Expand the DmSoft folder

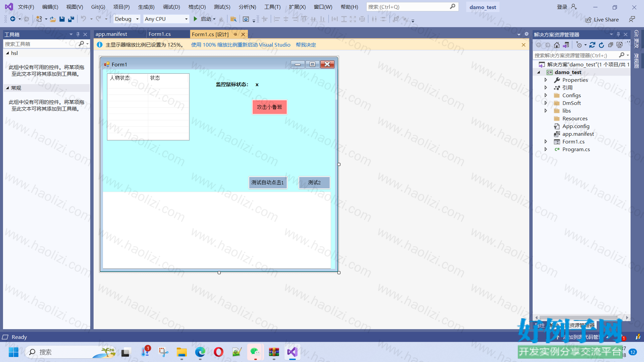546,103
